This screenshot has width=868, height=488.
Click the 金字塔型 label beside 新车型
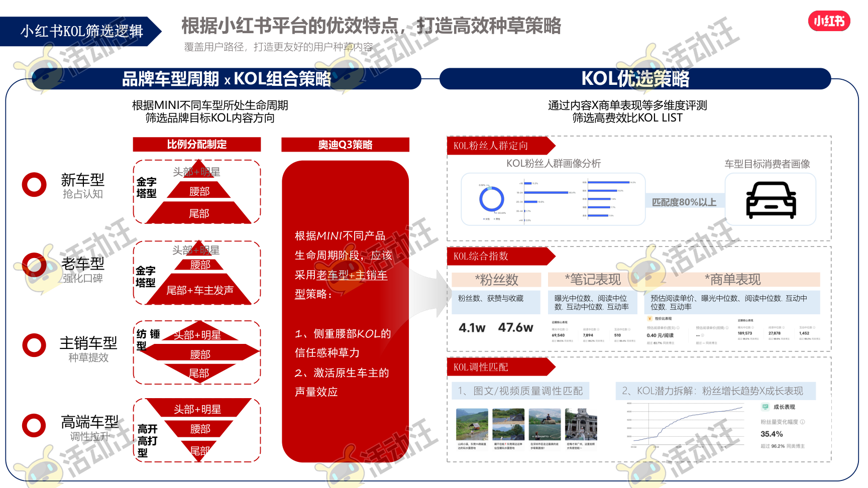pyautogui.click(x=146, y=187)
